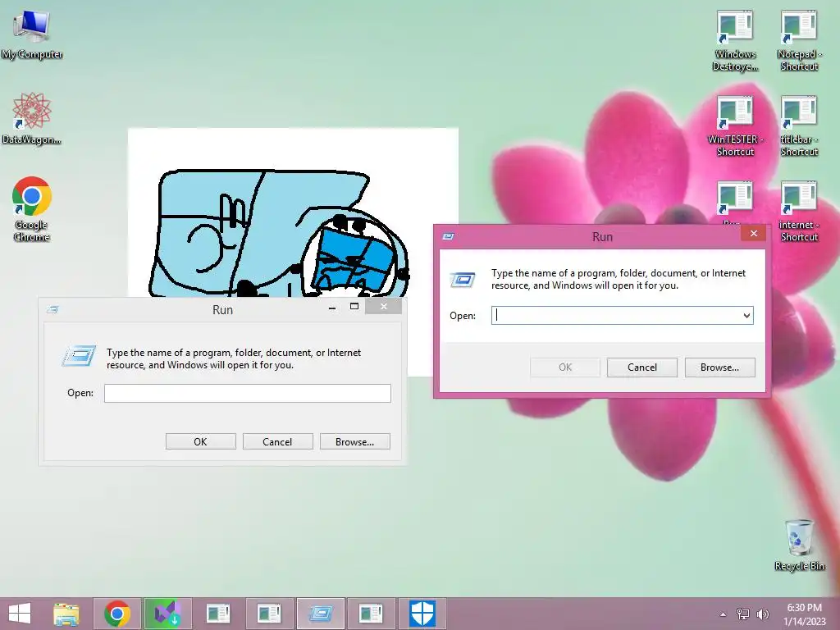Select the desktop shortcut partly hidden behind the pink Run window

click(x=735, y=202)
